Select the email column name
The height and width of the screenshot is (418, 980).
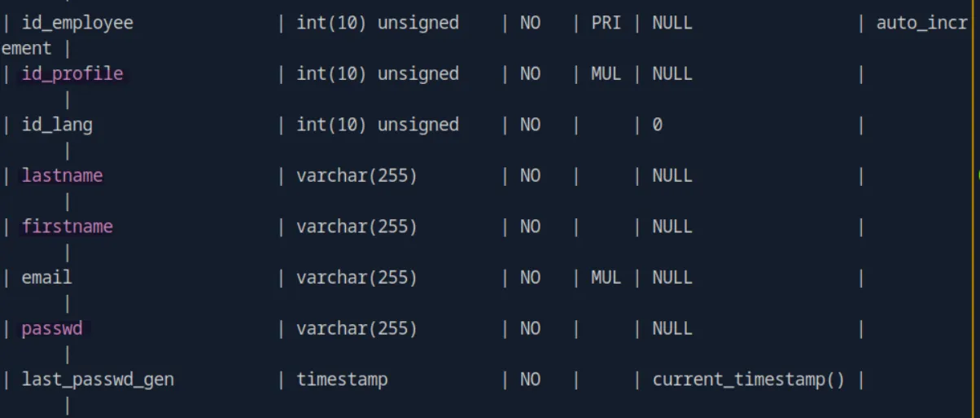tap(47, 277)
